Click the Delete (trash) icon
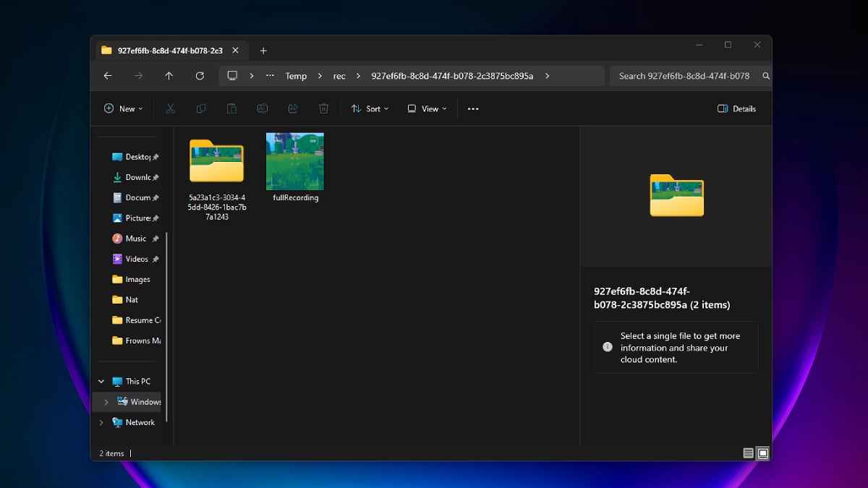Screen dimensions: 868x488 pyautogui.click(x=323, y=108)
